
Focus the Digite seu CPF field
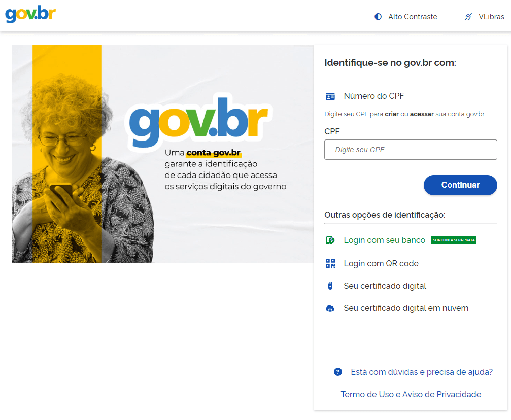coord(411,150)
